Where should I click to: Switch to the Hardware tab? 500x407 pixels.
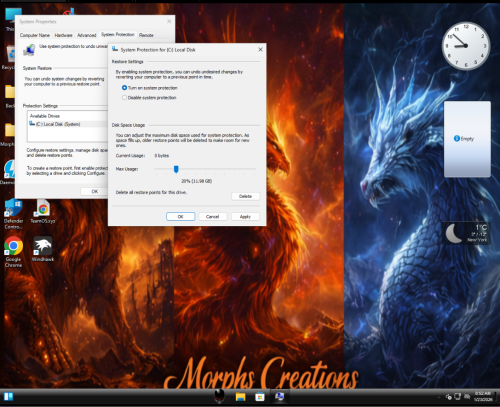coord(63,35)
